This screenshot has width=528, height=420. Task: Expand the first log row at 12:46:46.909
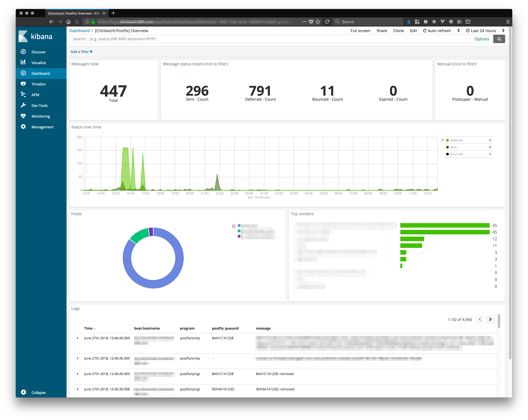tap(78, 338)
